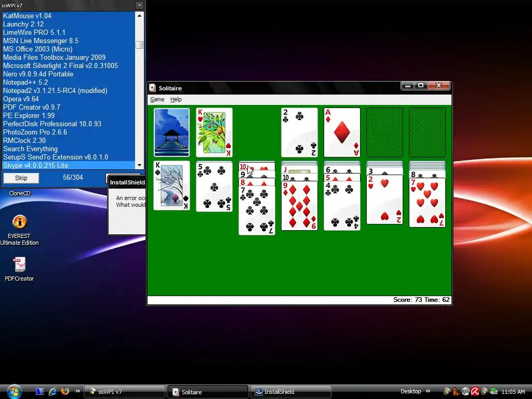Select the 5 of diamonds in fifth column
This screenshot has height=399, width=532.
tap(342, 178)
